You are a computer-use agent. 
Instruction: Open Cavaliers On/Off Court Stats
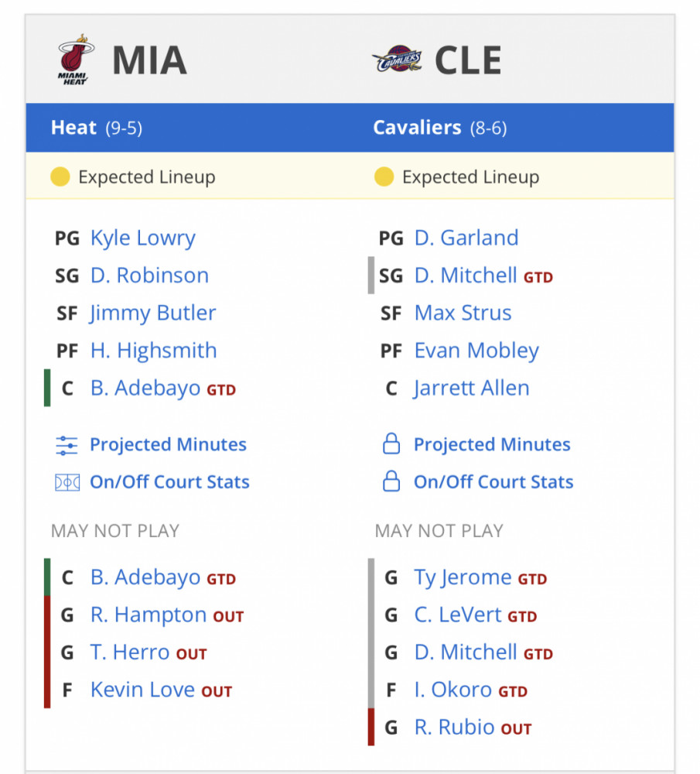point(493,481)
